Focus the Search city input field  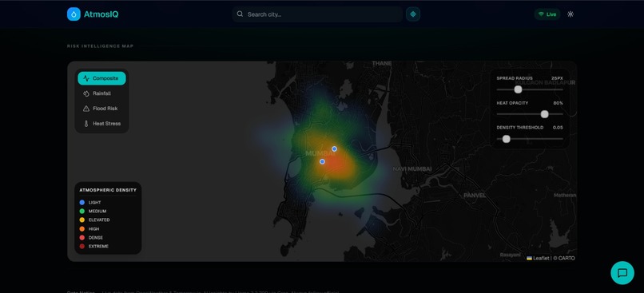[317, 14]
